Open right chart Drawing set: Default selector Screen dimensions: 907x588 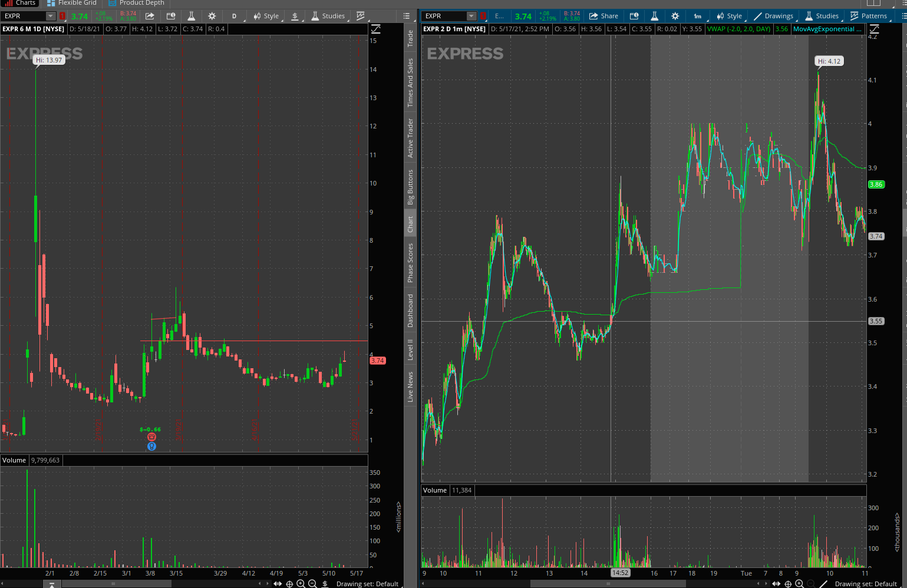pos(866,584)
